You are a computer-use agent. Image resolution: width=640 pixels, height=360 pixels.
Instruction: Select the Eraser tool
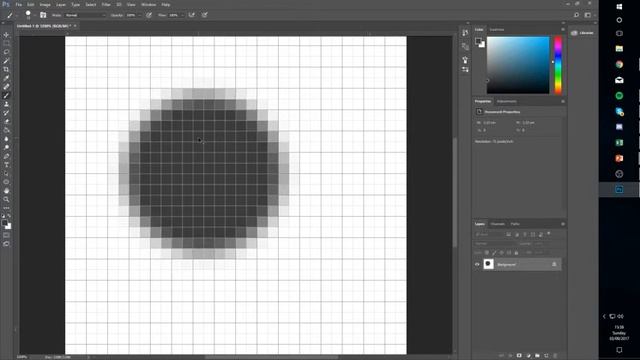tap(6, 121)
